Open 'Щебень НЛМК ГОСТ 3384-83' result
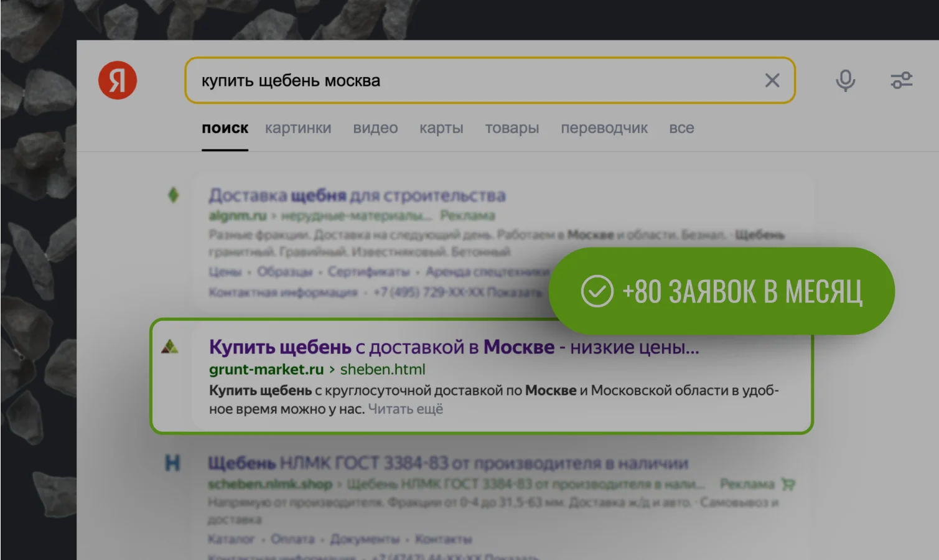The height and width of the screenshot is (560, 939). [x=448, y=464]
